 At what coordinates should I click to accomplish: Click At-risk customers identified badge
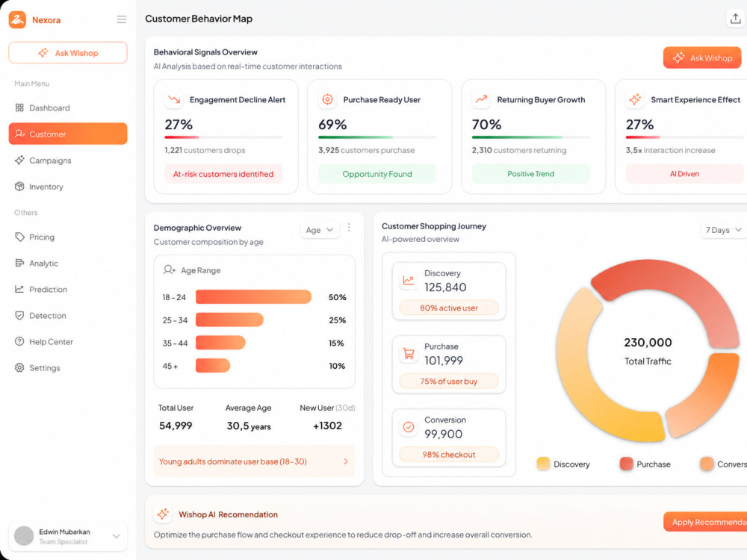223,174
